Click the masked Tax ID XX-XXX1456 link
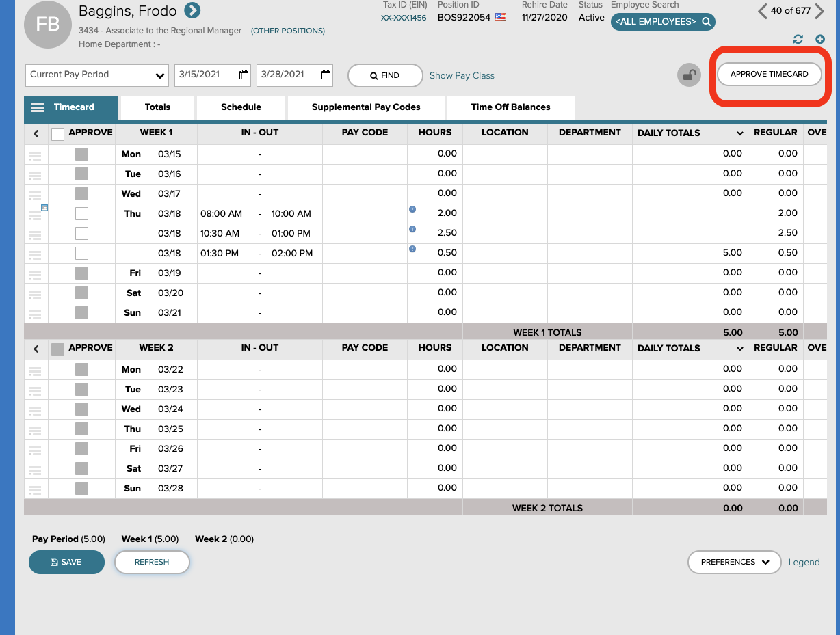840x635 pixels. point(404,18)
